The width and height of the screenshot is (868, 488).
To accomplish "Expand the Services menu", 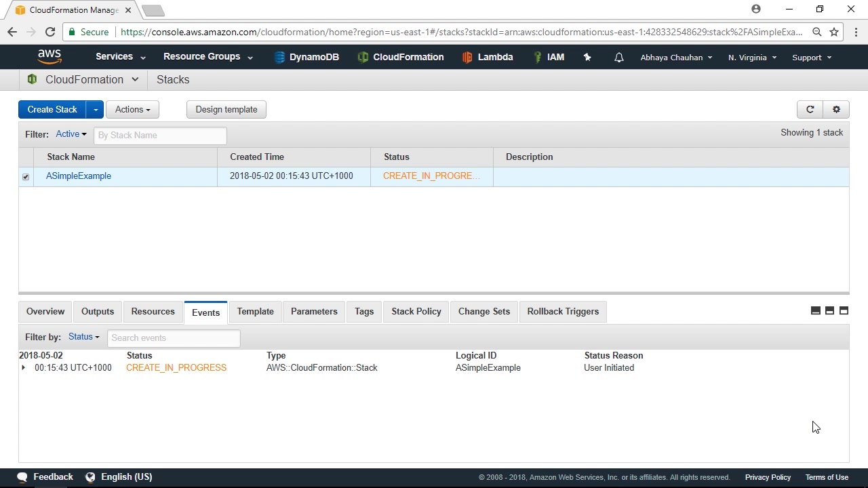I will [121, 57].
